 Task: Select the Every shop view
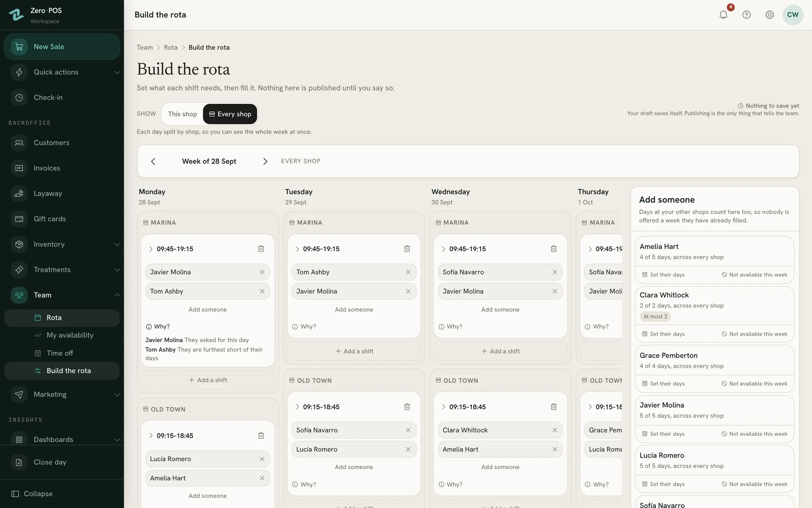pos(230,114)
